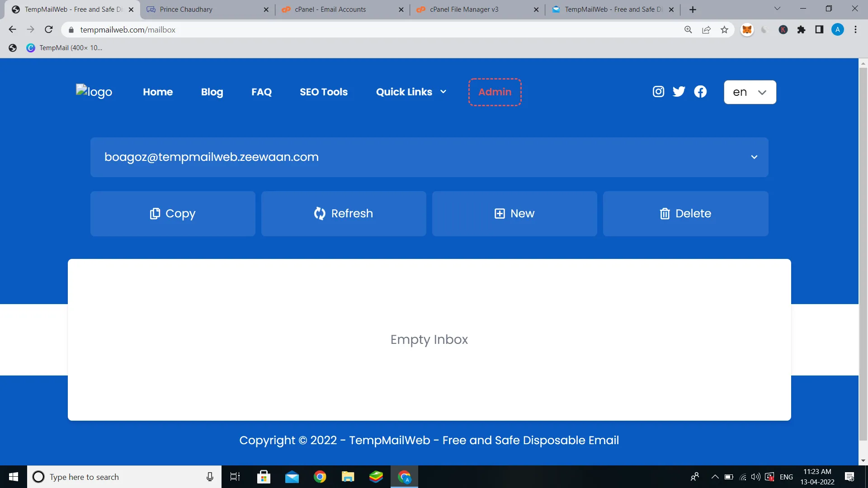Open the Instagram social icon
This screenshot has height=488, width=868.
(658, 92)
